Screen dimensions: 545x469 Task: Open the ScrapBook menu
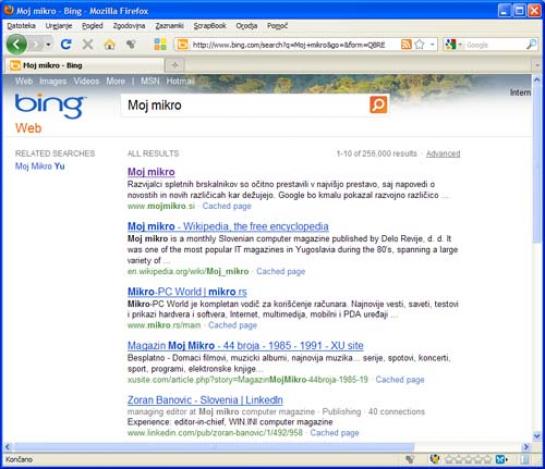[x=210, y=26]
